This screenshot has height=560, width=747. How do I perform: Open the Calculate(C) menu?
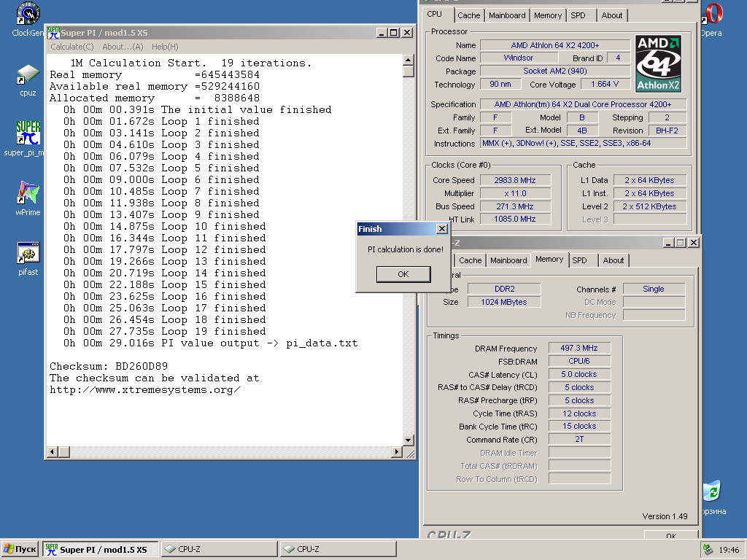(72, 47)
